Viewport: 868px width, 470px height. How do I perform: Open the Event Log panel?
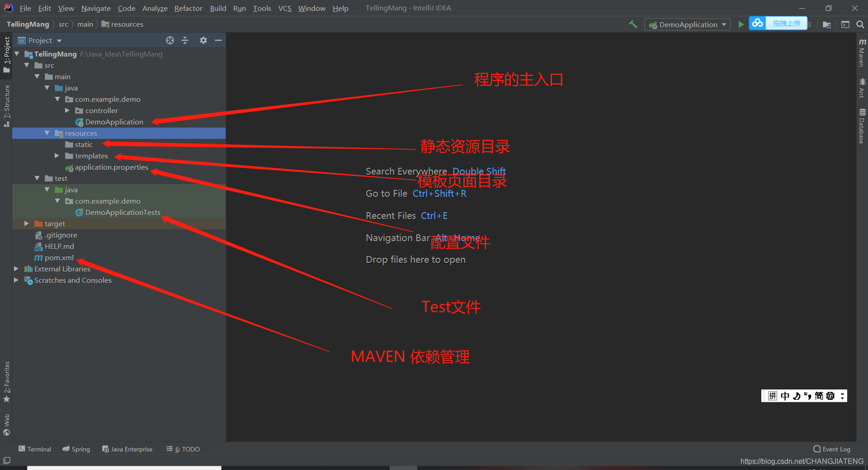(x=831, y=449)
